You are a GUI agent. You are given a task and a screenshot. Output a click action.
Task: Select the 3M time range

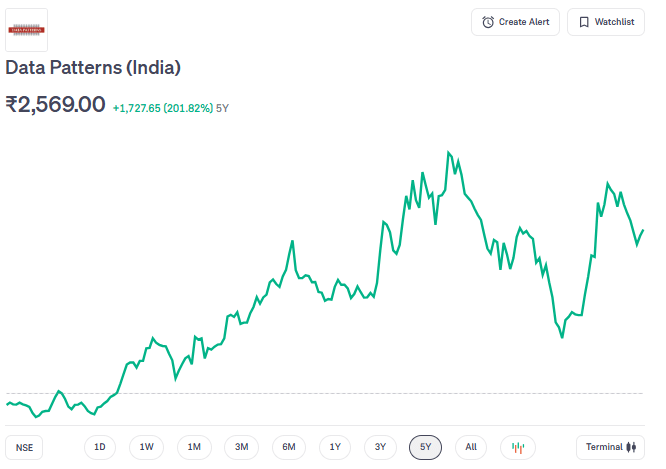click(241, 447)
